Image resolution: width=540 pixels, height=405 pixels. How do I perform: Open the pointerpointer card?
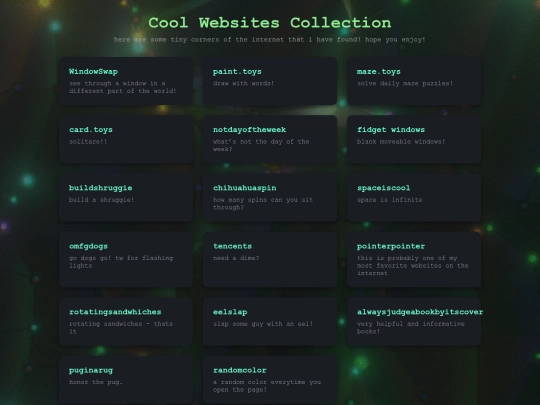point(414,260)
